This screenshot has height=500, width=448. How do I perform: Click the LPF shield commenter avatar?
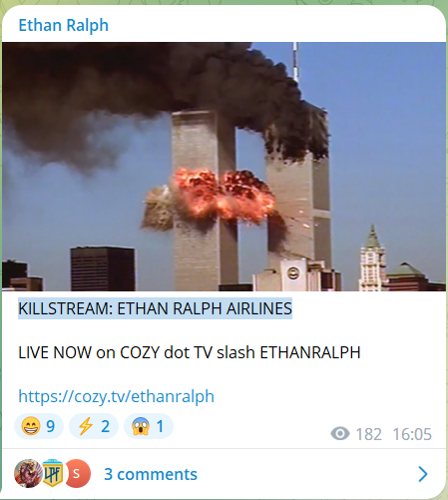coord(53,473)
